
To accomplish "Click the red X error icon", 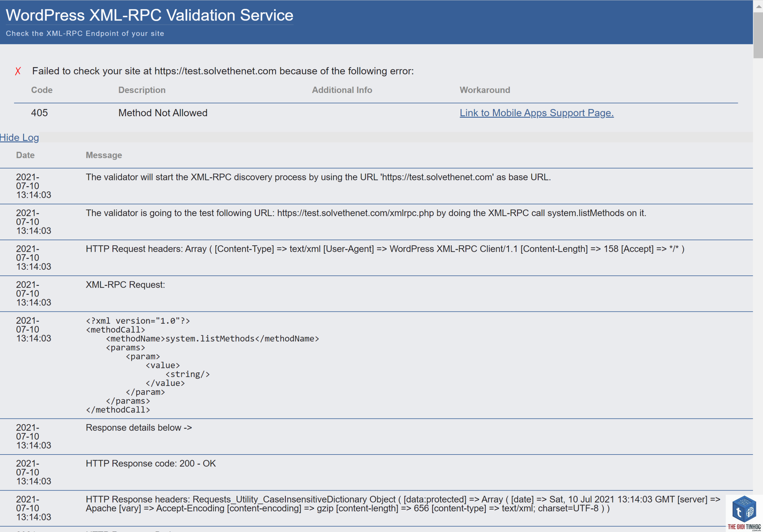I will (x=18, y=71).
